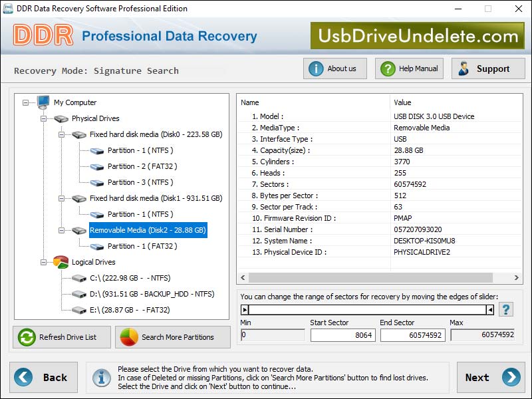532x399 pixels.
Task: Collapse the Disk0 fixed hard disk node
Action: coord(61,134)
